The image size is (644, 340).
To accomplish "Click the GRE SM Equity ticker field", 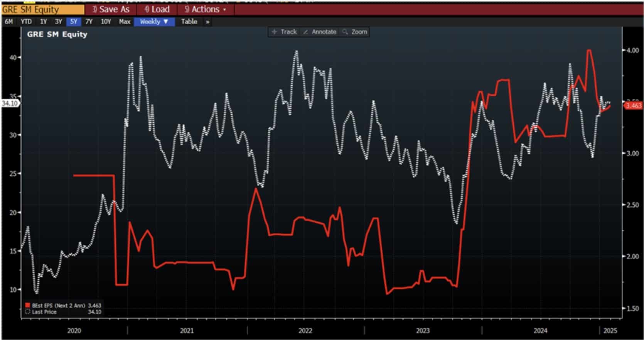I will coord(42,9).
